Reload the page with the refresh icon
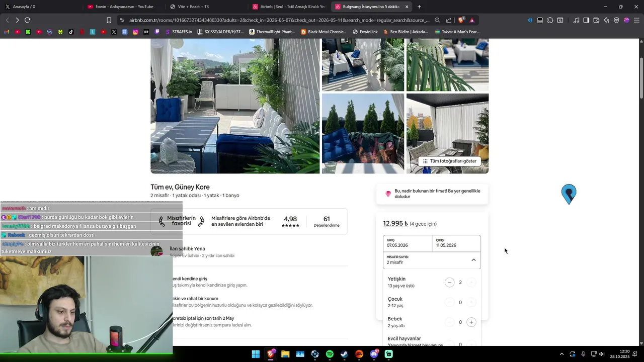The image size is (644, 362). (x=27, y=20)
